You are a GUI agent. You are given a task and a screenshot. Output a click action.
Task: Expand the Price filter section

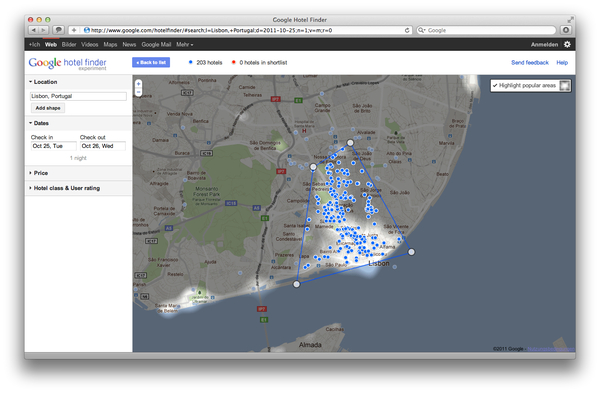point(38,173)
